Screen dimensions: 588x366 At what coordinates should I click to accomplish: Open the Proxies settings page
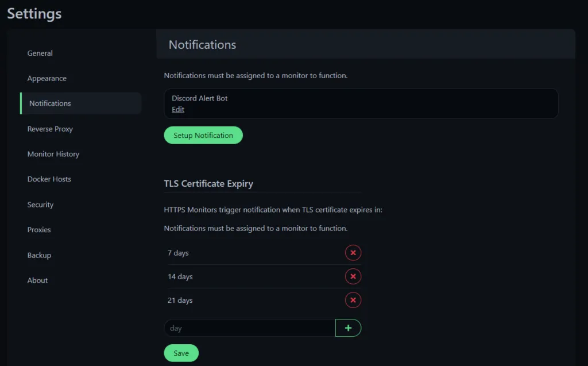39,230
